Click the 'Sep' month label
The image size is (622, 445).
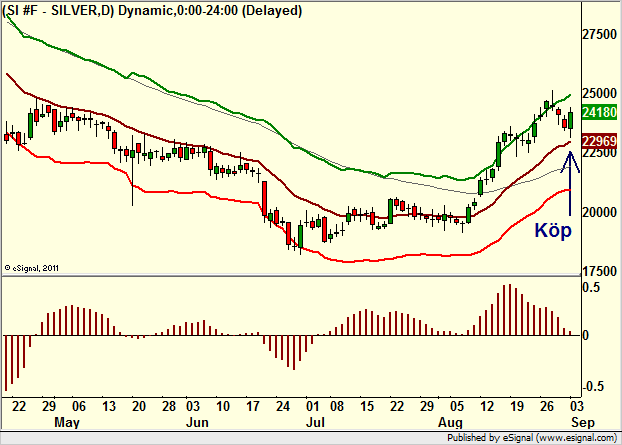(x=583, y=422)
